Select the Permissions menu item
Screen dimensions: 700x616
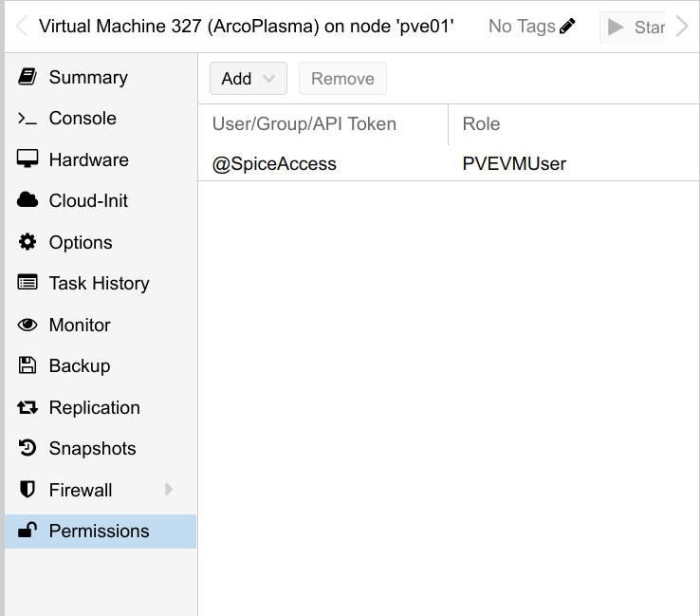click(x=101, y=532)
